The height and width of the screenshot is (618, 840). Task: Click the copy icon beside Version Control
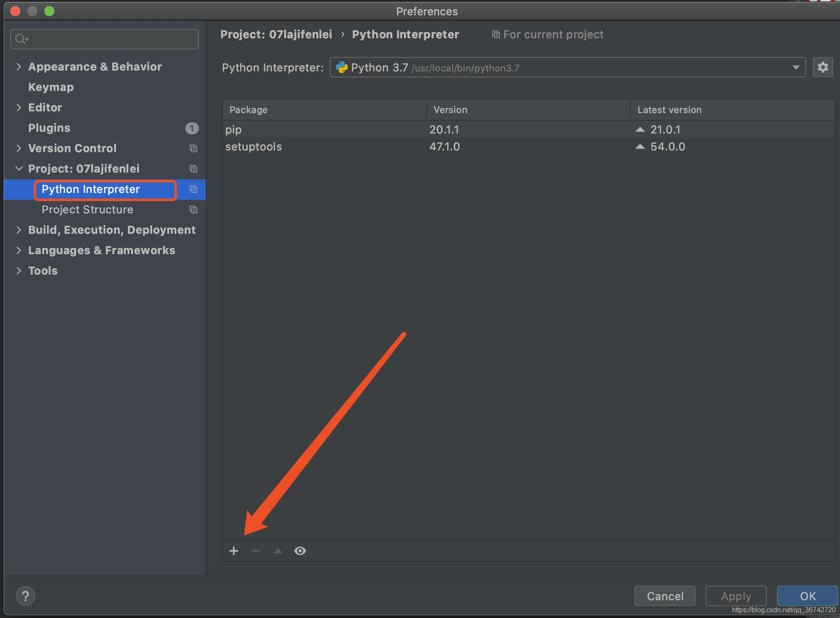(x=193, y=148)
